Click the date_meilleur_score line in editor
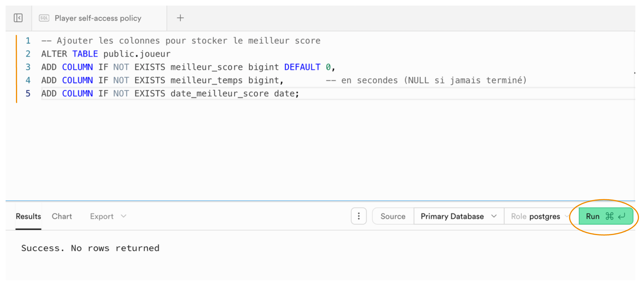 [x=170, y=93]
